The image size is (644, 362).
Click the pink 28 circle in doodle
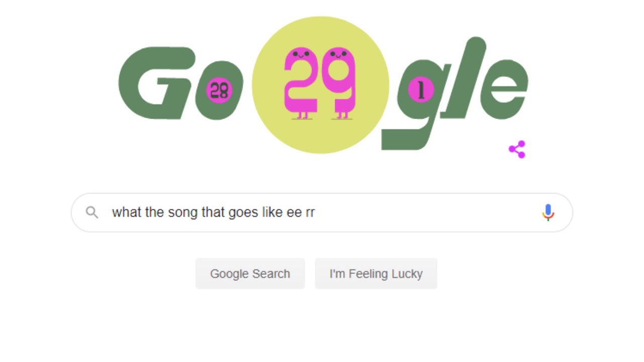tap(219, 90)
